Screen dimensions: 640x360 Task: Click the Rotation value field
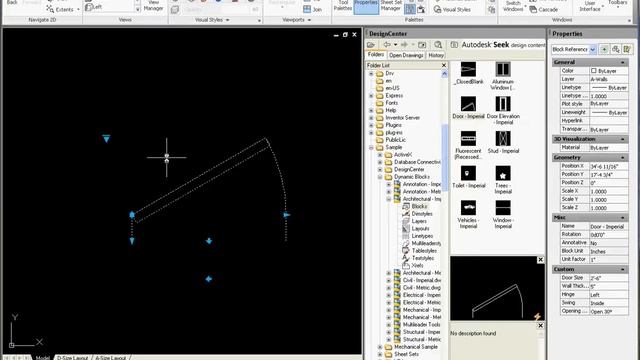pos(609,235)
